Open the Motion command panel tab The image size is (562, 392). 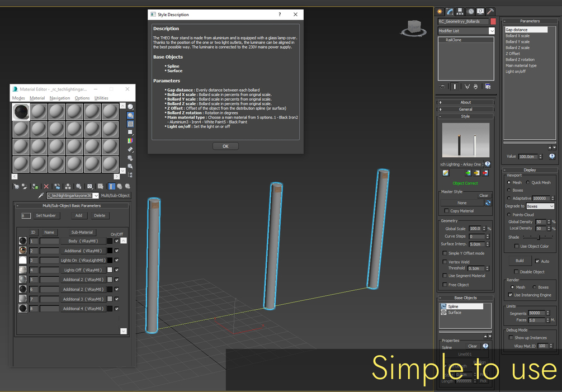pos(471,12)
